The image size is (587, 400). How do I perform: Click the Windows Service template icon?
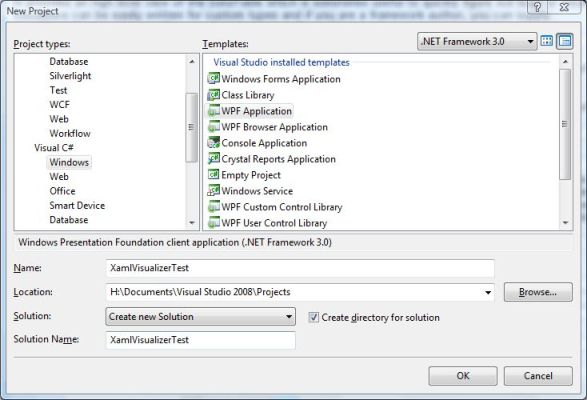(x=213, y=191)
